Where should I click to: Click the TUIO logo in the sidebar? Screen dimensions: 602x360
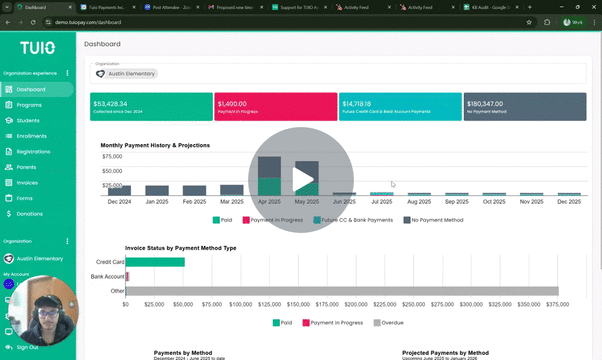click(38, 48)
